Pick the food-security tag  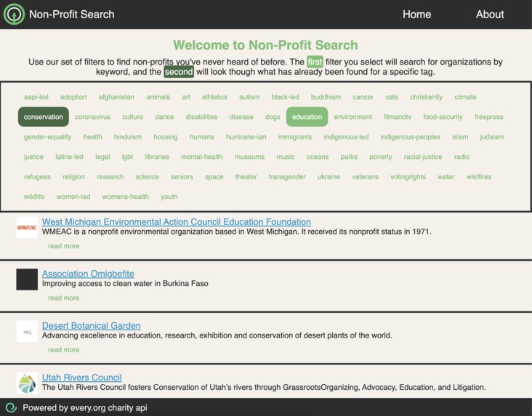pyautogui.click(x=443, y=117)
